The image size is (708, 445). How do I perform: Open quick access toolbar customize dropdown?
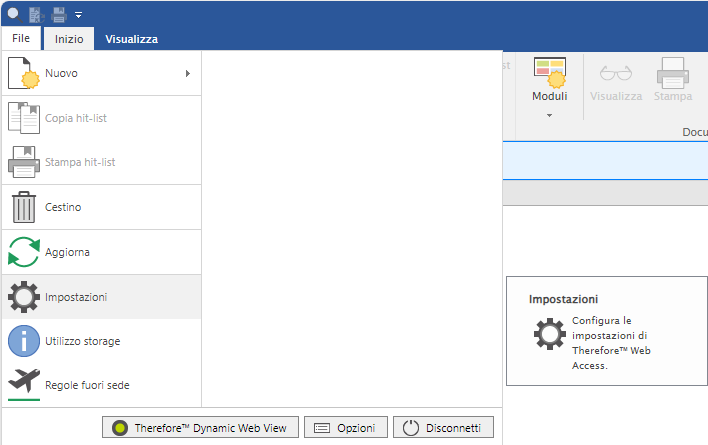pyautogui.click(x=79, y=15)
